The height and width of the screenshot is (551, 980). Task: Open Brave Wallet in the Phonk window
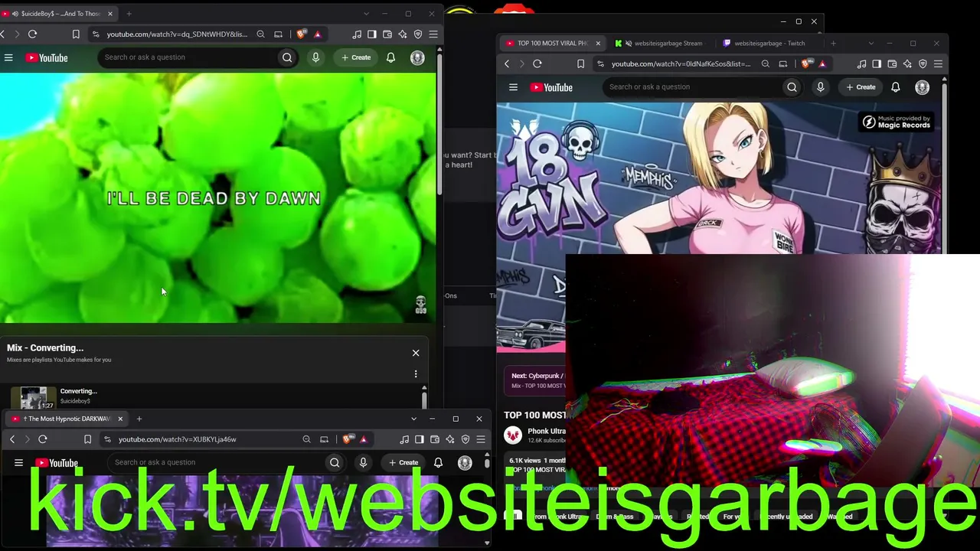tap(892, 64)
